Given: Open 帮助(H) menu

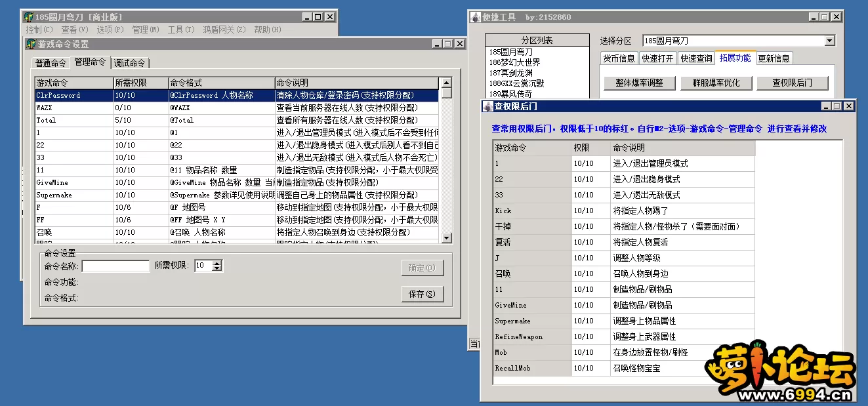Looking at the screenshot, I should point(268,30).
